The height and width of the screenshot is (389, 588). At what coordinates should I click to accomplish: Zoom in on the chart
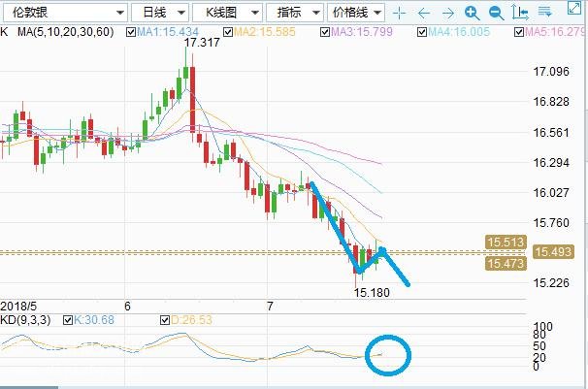coord(473,14)
